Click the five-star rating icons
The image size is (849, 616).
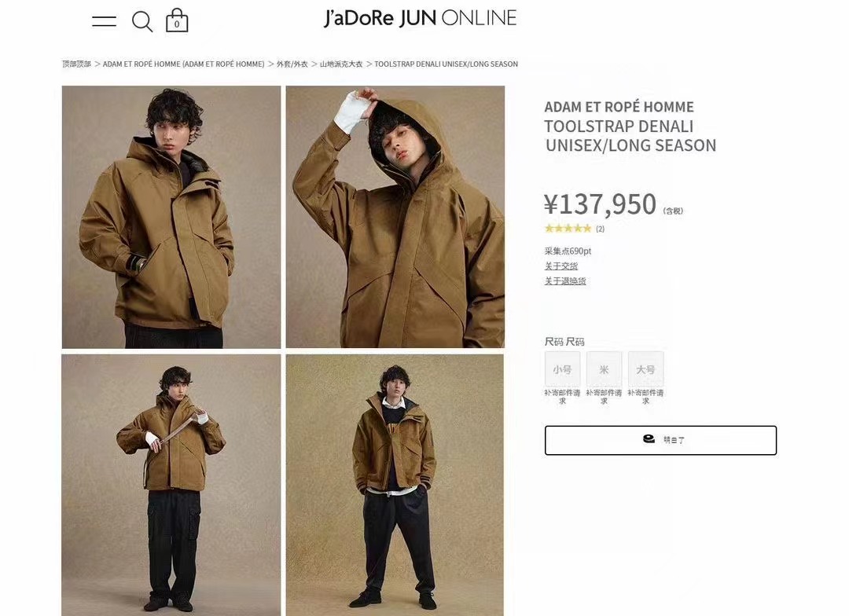tap(568, 229)
